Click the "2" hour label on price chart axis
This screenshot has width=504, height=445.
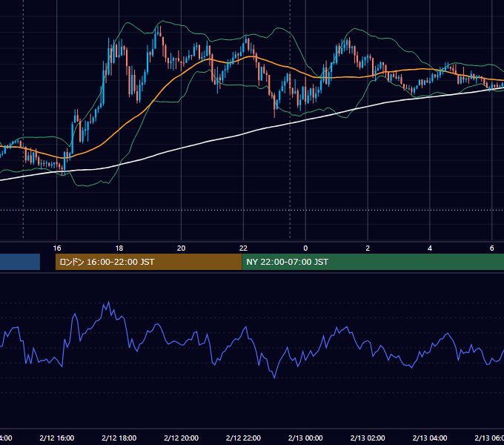click(368, 248)
